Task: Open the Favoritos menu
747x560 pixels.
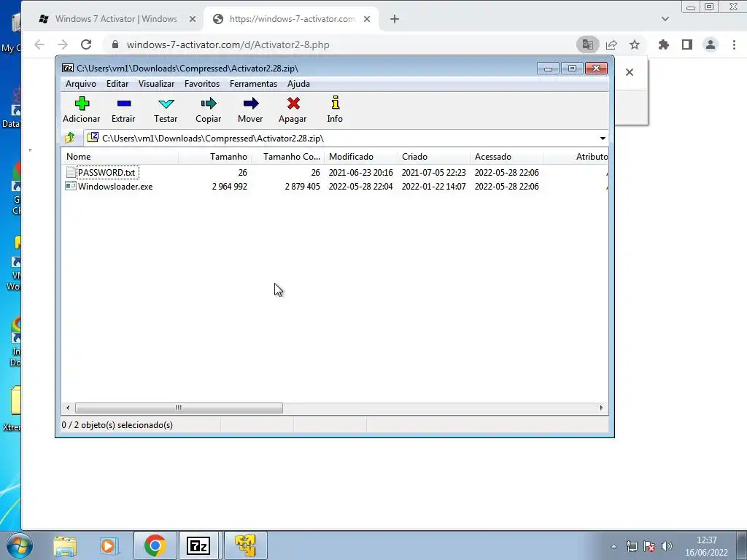Action: pyautogui.click(x=202, y=84)
